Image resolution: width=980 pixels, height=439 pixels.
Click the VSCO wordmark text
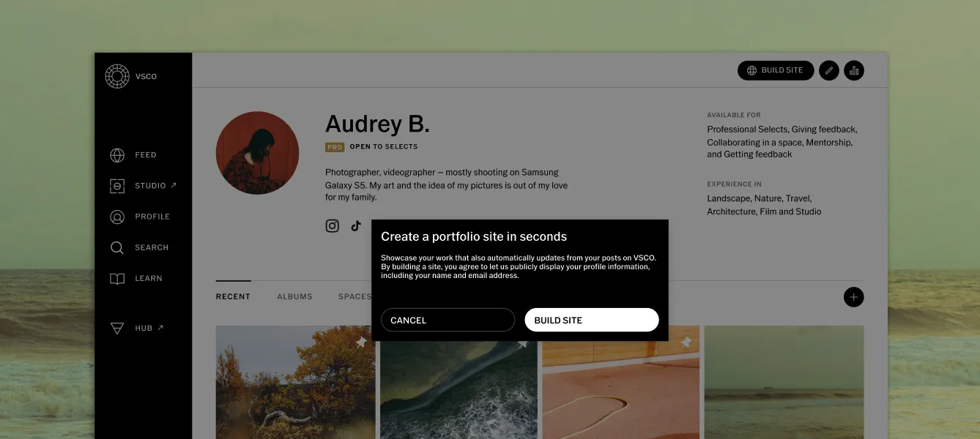146,77
